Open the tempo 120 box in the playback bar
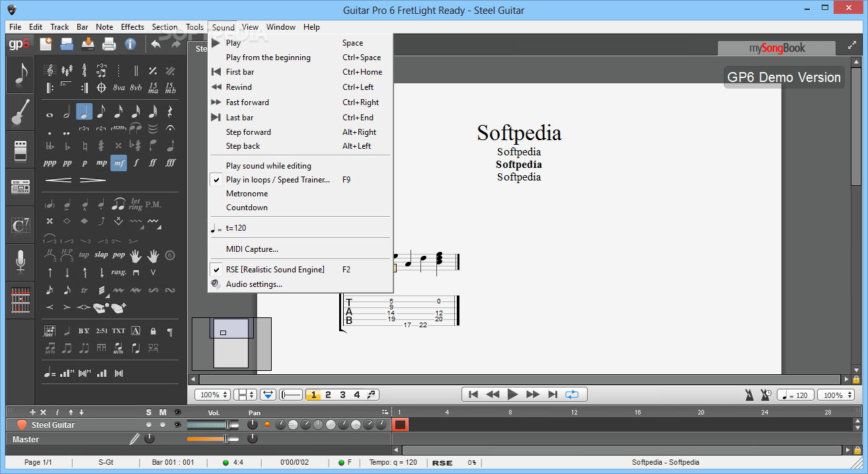Image resolution: width=868 pixels, height=474 pixels. tap(795, 395)
